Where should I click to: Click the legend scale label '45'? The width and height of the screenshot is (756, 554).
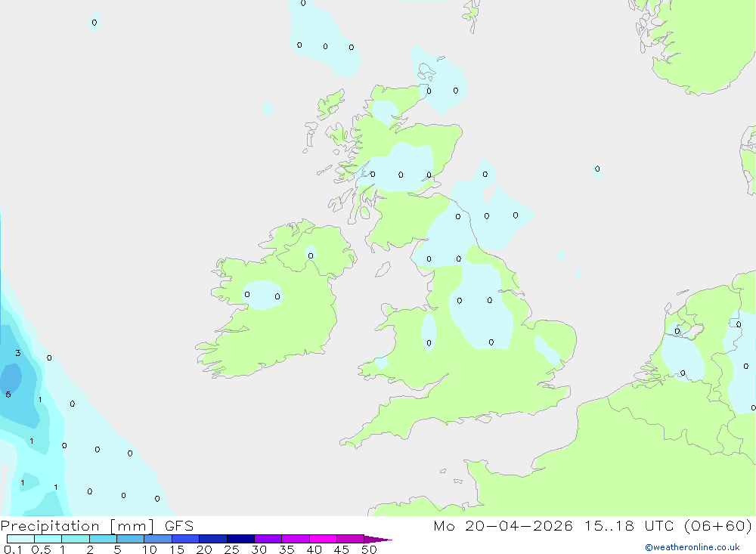pos(342,549)
